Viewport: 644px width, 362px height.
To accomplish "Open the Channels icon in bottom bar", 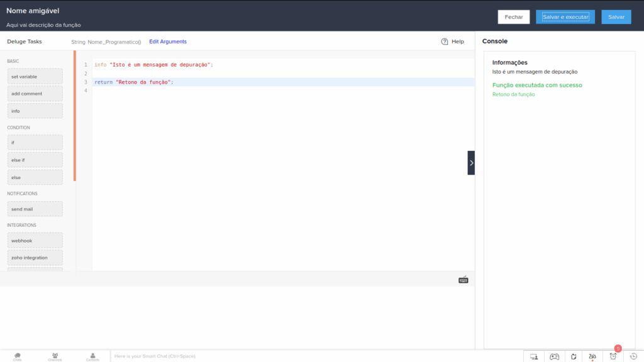I will pyautogui.click(x=55, y=357).
